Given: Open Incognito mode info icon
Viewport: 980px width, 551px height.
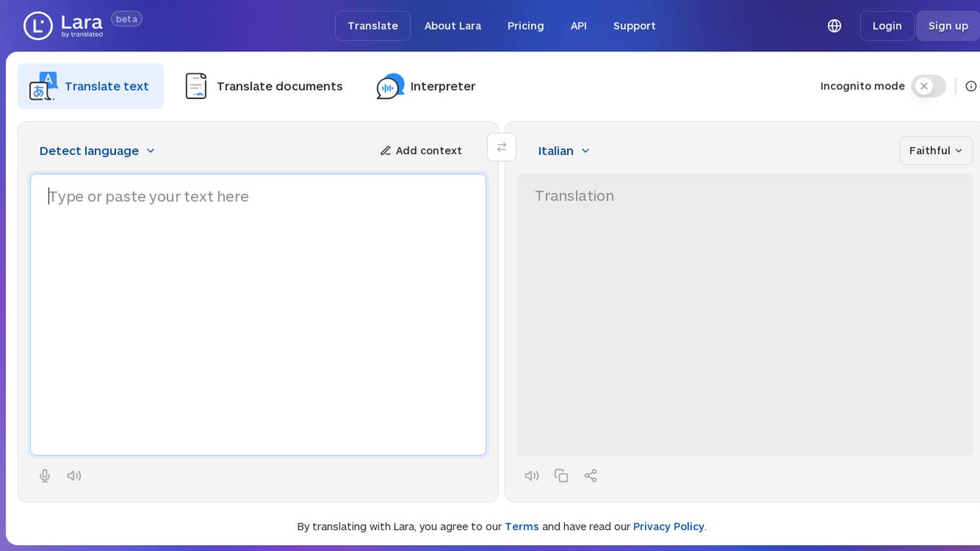Looking at the screenshot, I should coord(971,87).
